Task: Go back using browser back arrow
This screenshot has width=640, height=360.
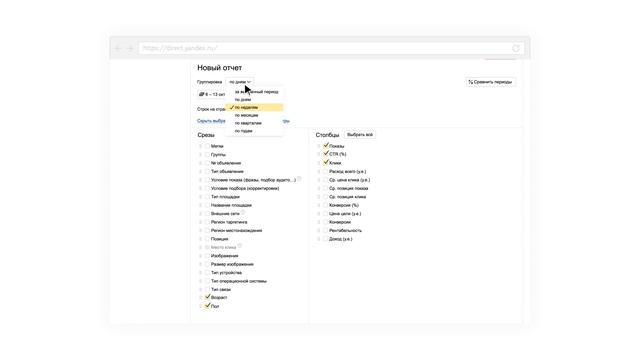Action: tap(118, 48)
